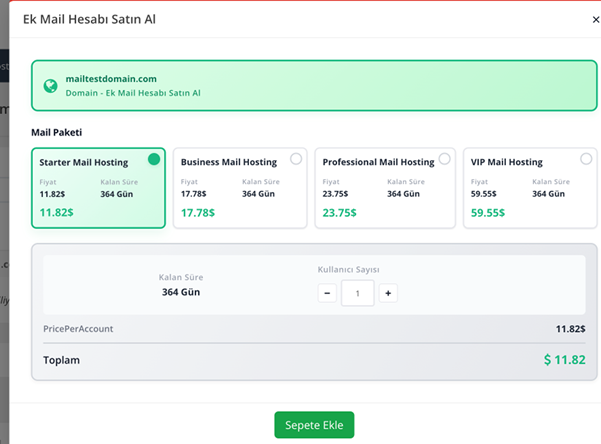Click the Mail Paketi section heading
The width and height of the screenshot is (601, 444).
click(56, 132)
